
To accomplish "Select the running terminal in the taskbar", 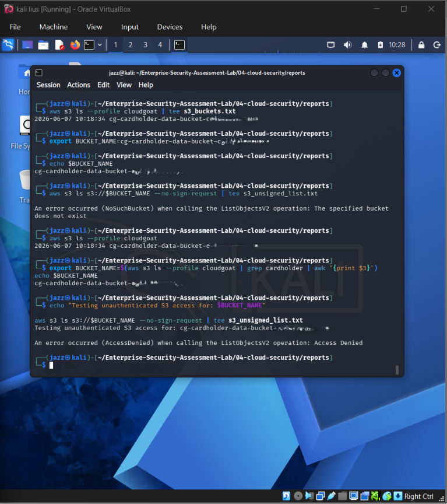I will click(179, 45).
